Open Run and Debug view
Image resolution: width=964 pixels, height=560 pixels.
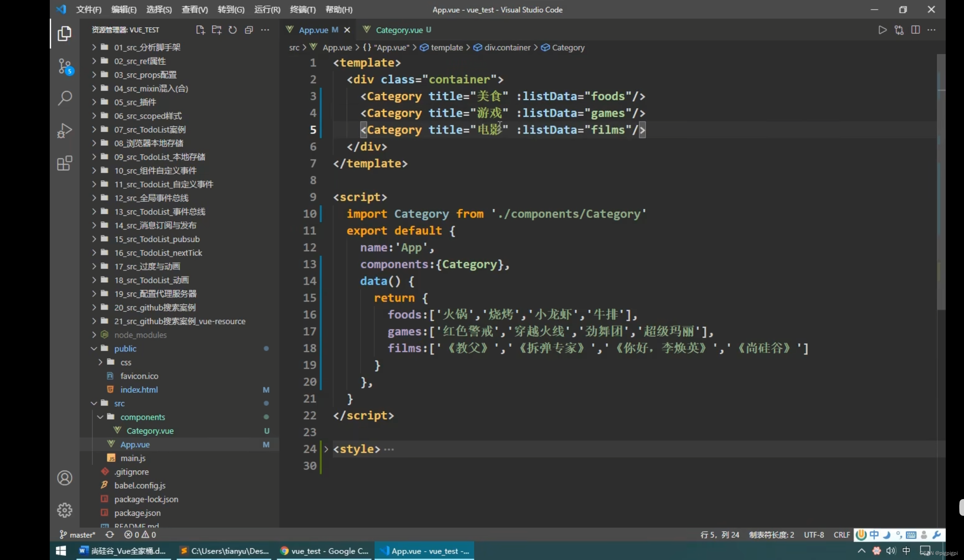(65, 131)
